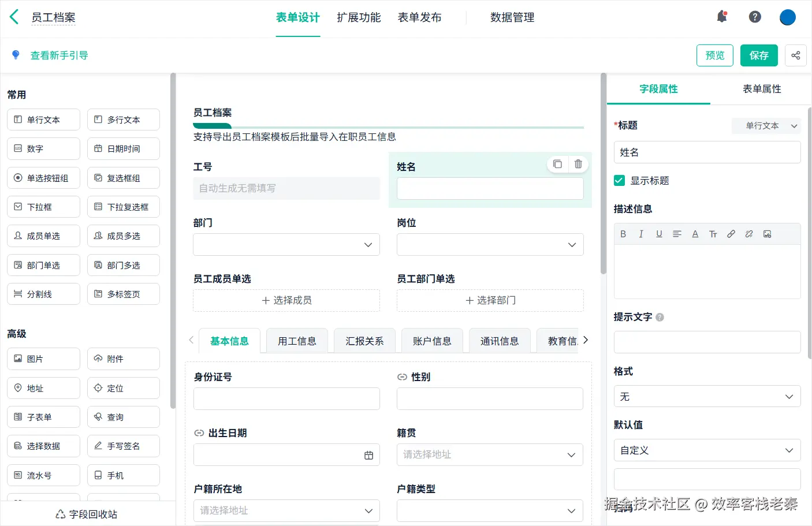Click the 预览 button
Viewport: 812px width, 526px height.
click(715, 55)
